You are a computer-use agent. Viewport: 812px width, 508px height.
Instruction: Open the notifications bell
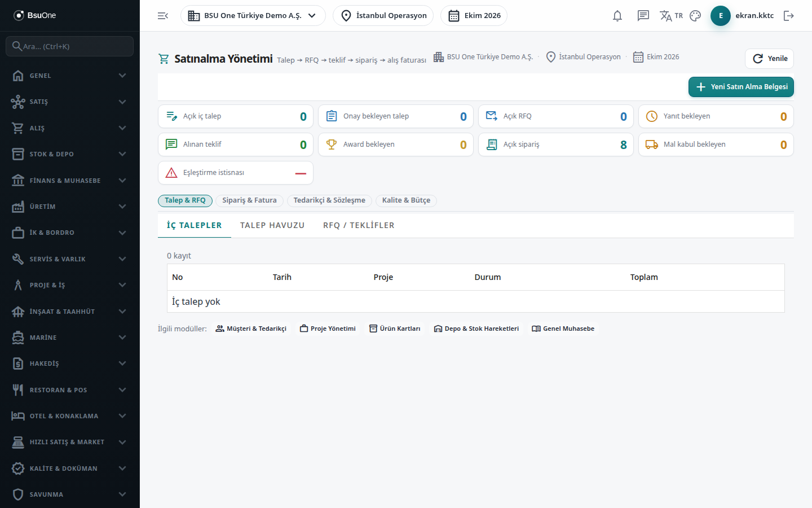pyautogui.click(x=617, y=16)
